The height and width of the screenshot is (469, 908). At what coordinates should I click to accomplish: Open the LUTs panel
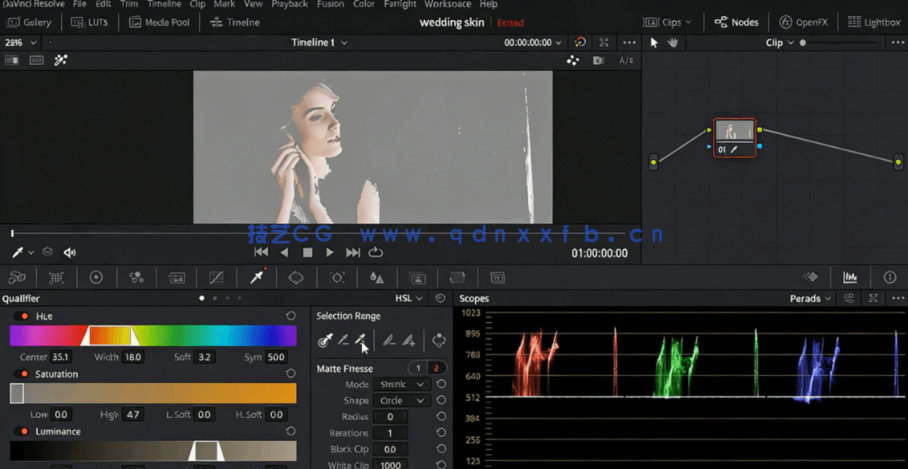(x=87, y=23)
